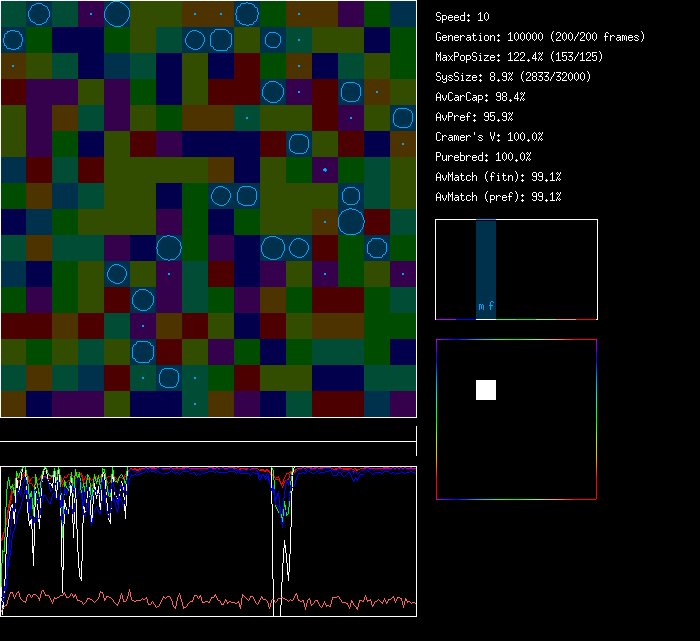Click the SysSize percentage readout
700x641 pixels.
[513, 77]
